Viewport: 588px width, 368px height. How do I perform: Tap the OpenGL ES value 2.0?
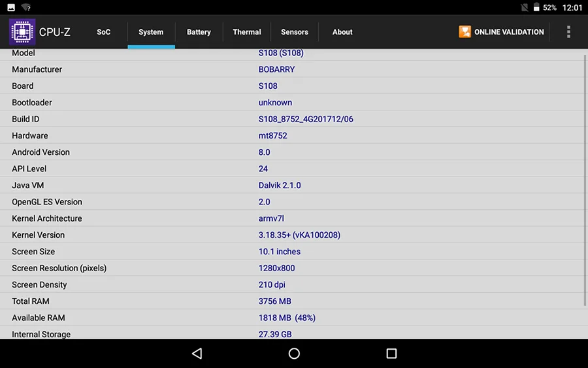tap(264, 202)
